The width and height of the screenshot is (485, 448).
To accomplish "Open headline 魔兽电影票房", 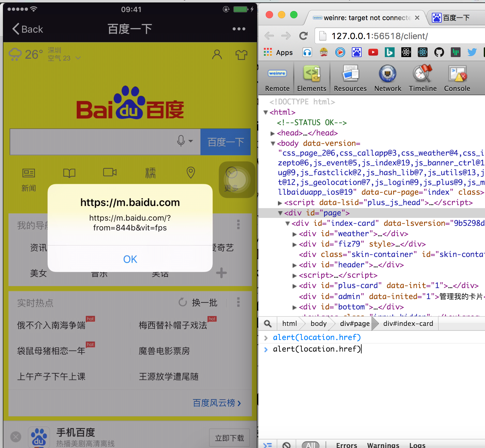I will (164, 351).
